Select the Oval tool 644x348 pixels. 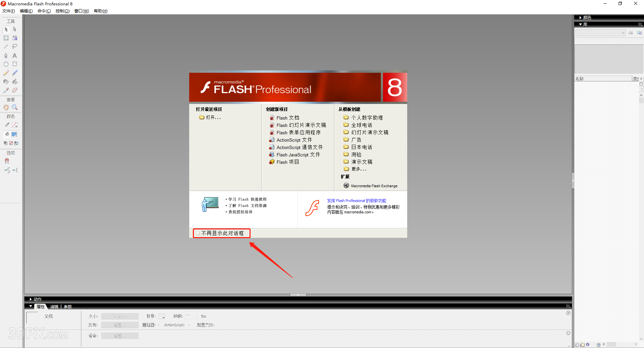(6, 64)
